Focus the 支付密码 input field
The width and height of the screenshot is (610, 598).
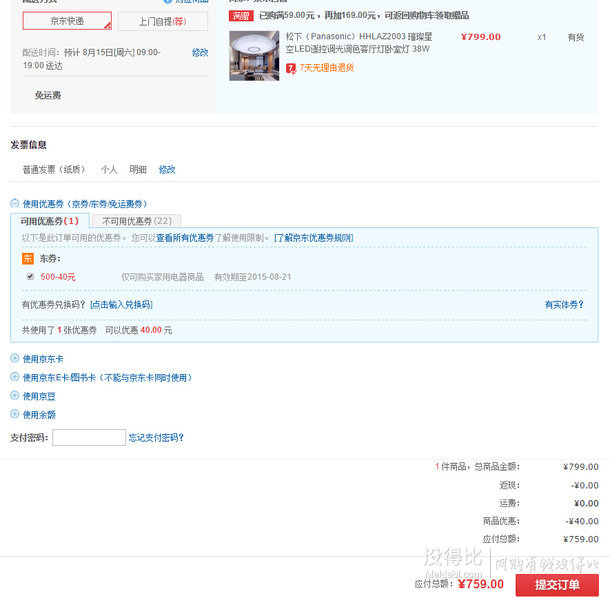point(89,437)
